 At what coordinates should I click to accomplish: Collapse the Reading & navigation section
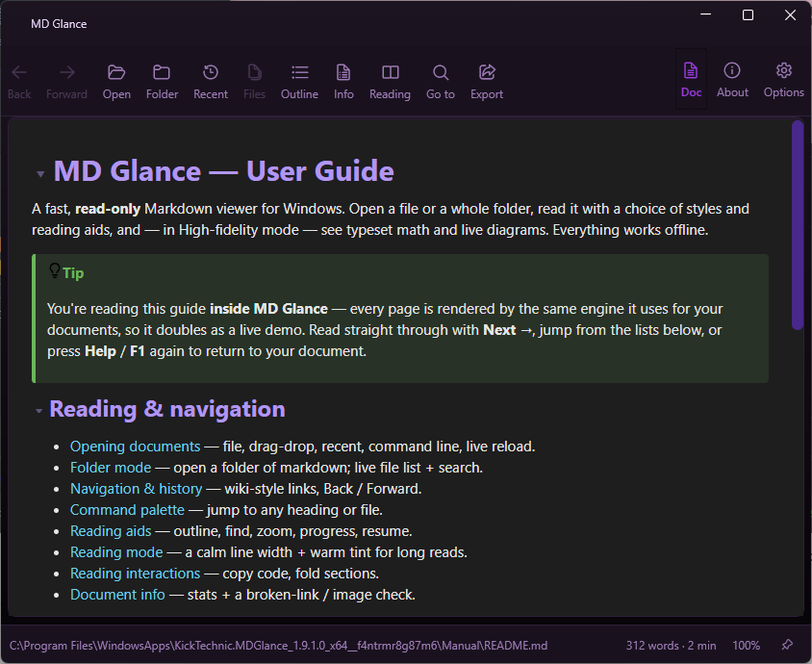[38, 411]
